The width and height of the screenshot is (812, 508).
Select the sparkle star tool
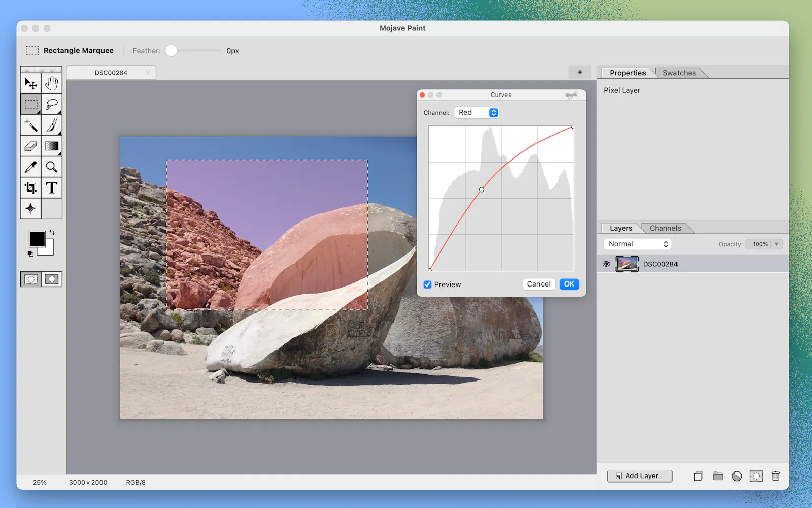click(31, 208)
